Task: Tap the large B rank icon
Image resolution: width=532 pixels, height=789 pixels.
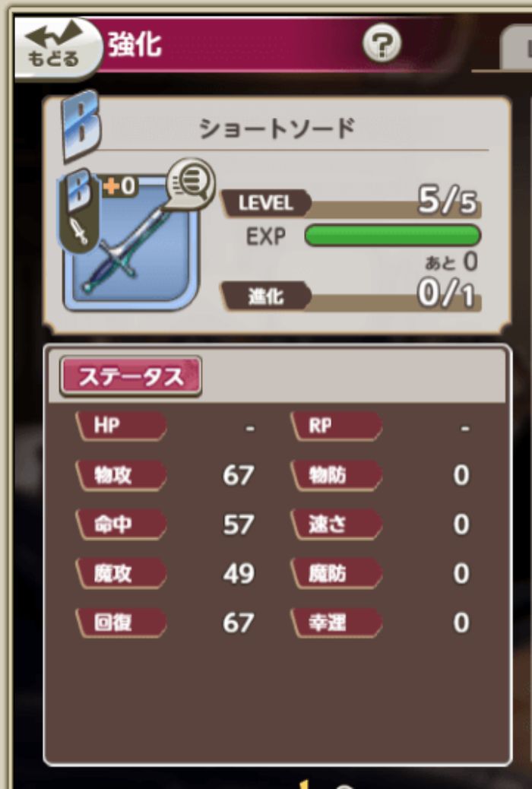Action: tap(81, 125)
